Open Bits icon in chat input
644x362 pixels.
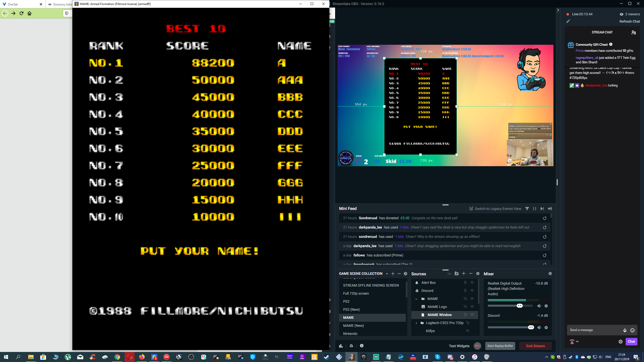point(625,330)
